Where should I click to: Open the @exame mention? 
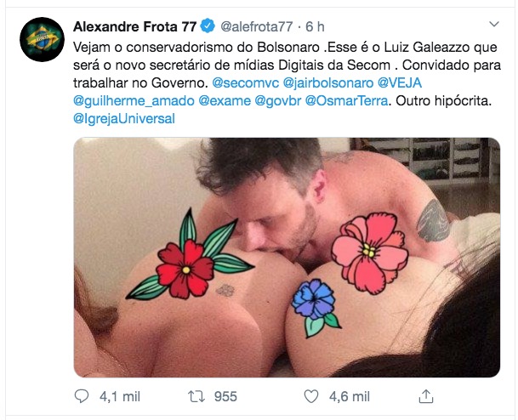click(225, 100)
